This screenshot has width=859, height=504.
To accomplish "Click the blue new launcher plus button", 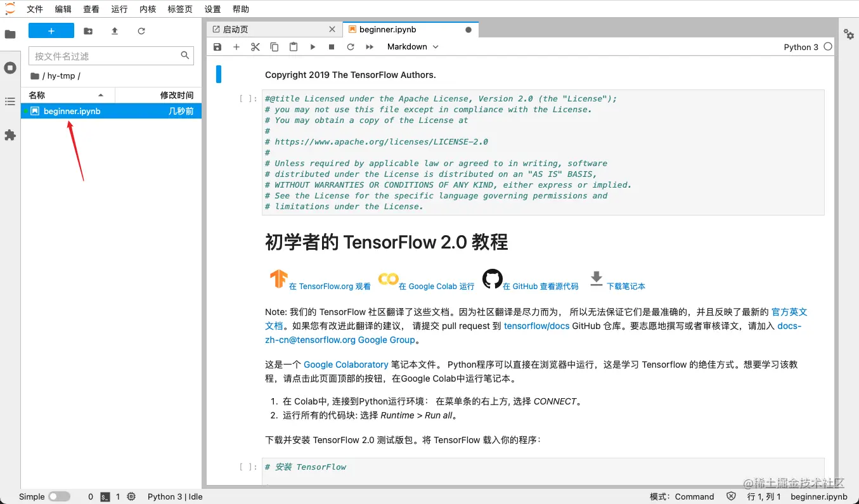I will pyautogui.click(x=51, y=30).
